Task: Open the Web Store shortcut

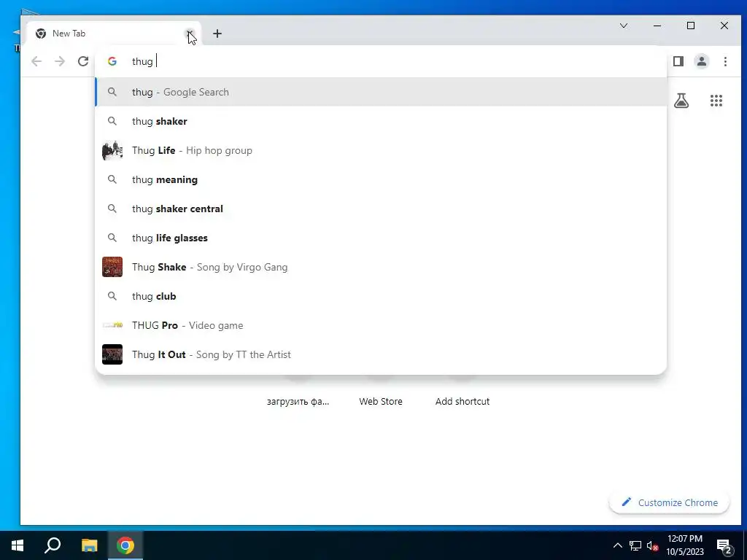Action: pos(381,402)
